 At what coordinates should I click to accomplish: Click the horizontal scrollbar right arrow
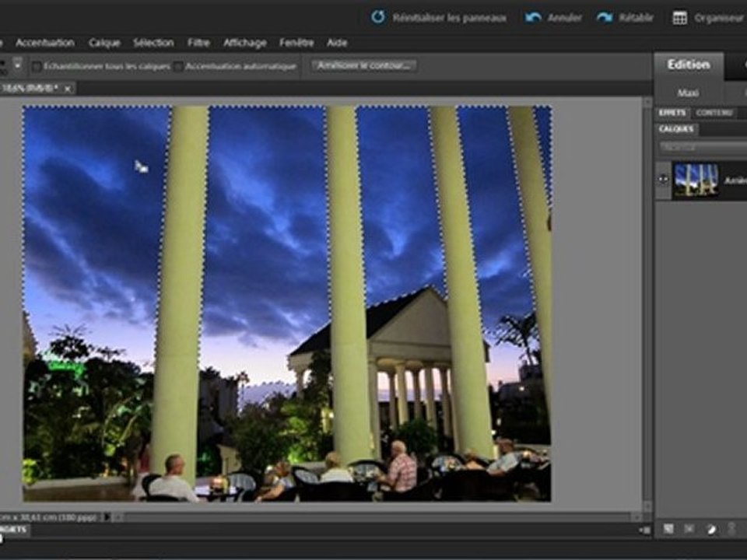[636, 517]
